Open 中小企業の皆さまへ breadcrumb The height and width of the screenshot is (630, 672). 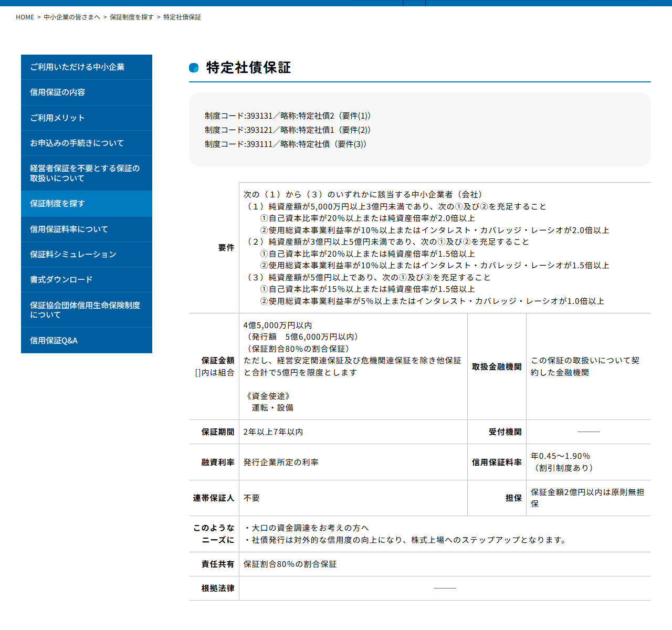click(72, 17)
